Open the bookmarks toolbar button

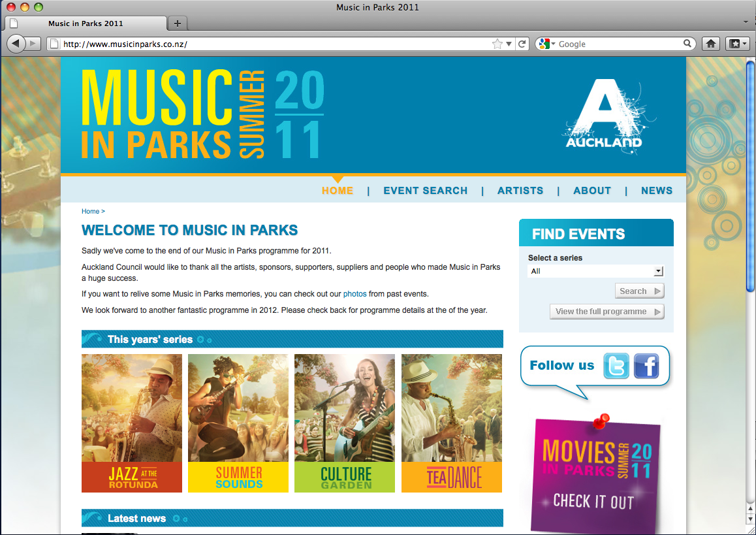(737, 44)
